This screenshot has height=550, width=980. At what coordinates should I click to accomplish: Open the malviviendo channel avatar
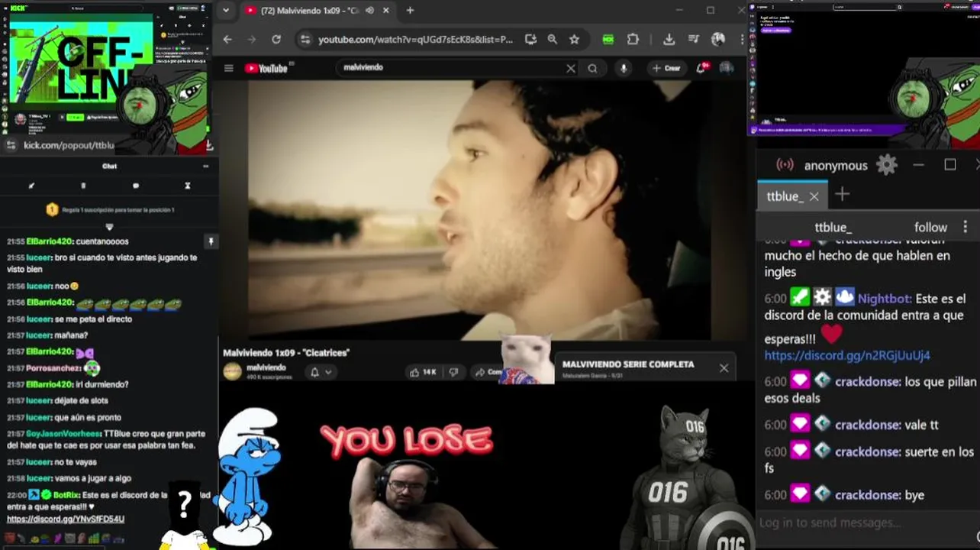point(232,372)
